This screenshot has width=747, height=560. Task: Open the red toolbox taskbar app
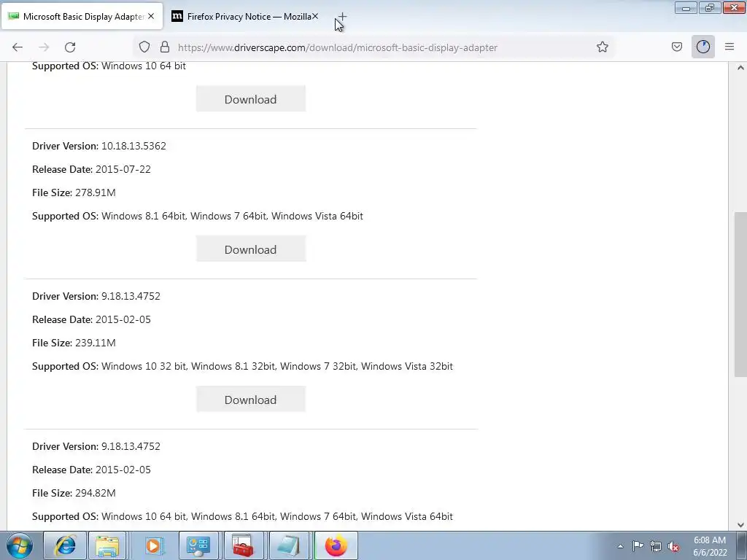click(x=243, y=545)
